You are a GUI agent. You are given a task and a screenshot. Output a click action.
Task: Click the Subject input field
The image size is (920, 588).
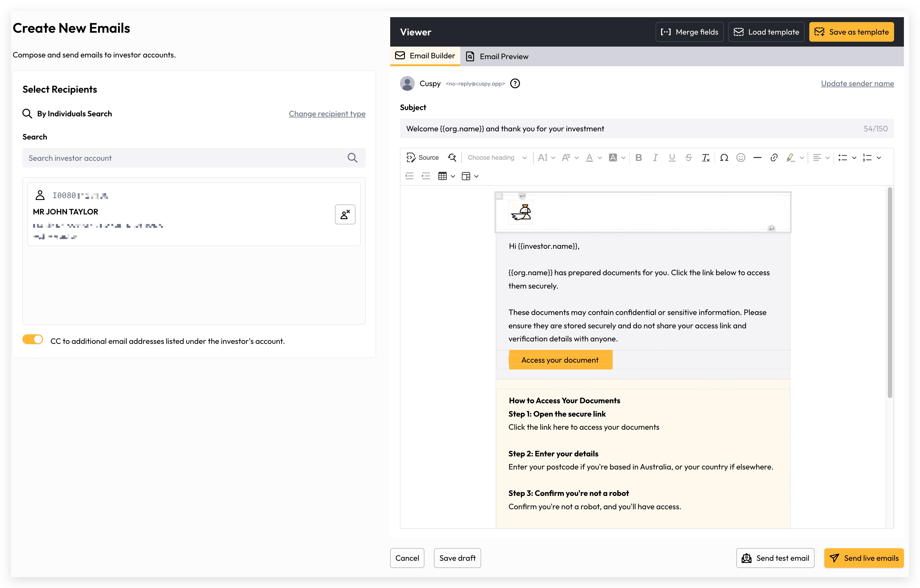[647, 128]
